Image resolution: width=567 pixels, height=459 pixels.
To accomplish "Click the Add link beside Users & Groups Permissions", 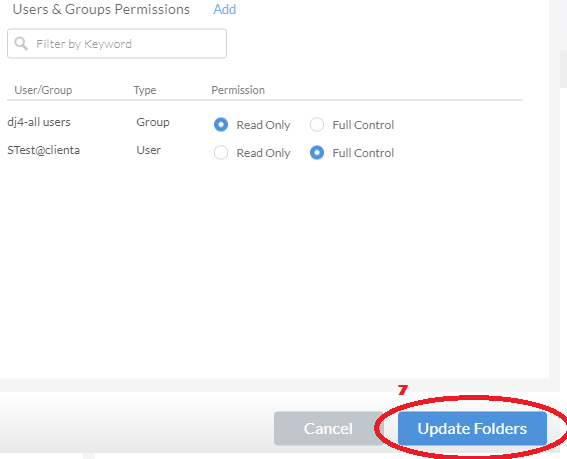I will [x=225, y=9].
